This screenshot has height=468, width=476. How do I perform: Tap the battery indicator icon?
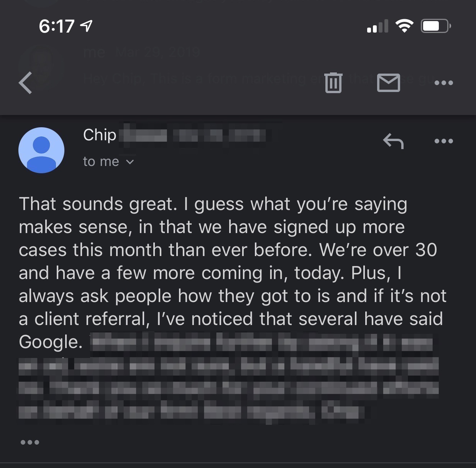point(435,26)
